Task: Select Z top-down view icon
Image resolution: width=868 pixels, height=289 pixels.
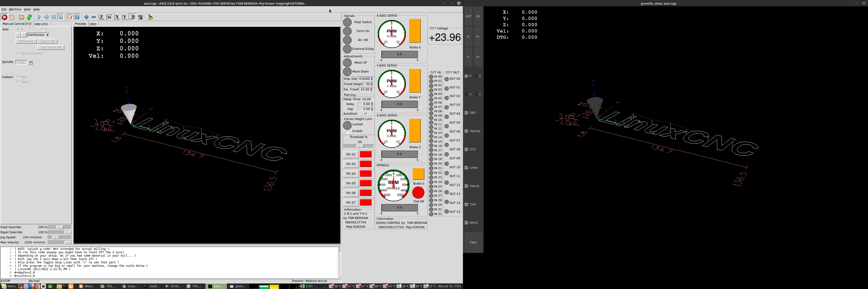Action: 101,17
